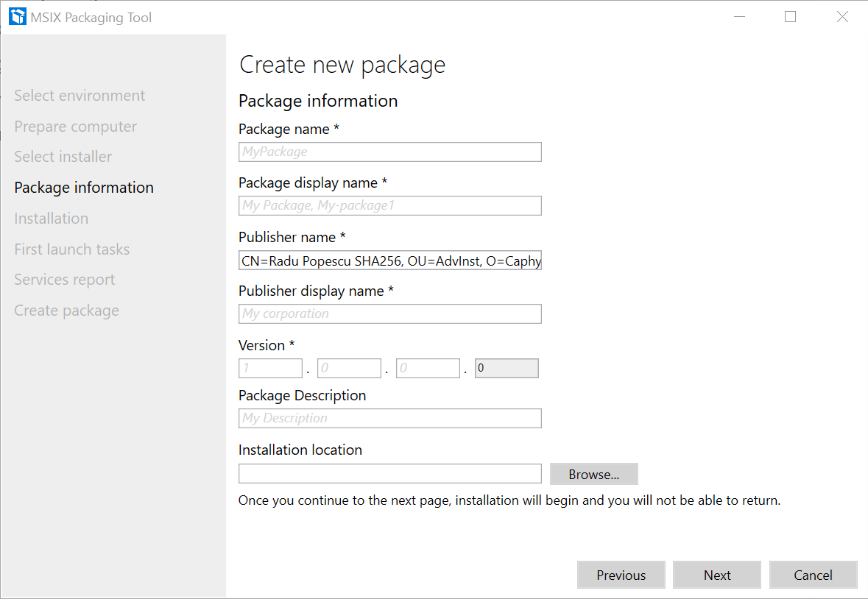Go to Select environment step
Image resolution: width=868 pixels, height=599 pixels.
tap(80, 96)
